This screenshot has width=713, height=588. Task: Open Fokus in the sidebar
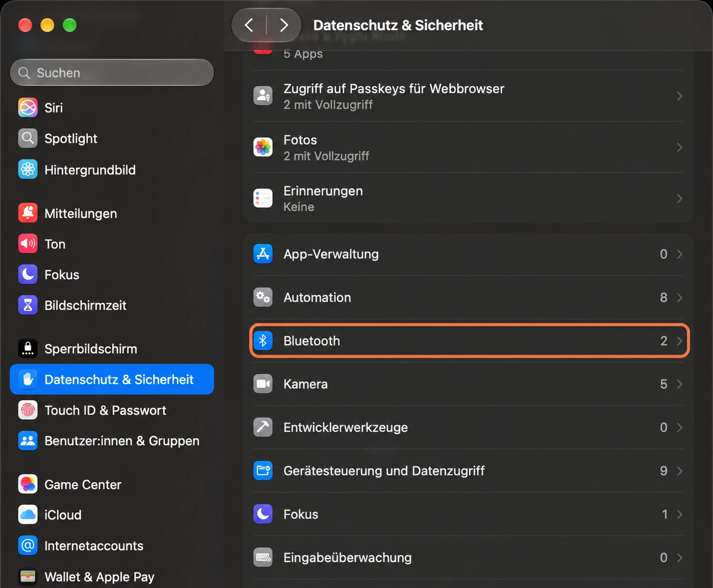click(x=112, y=275)
